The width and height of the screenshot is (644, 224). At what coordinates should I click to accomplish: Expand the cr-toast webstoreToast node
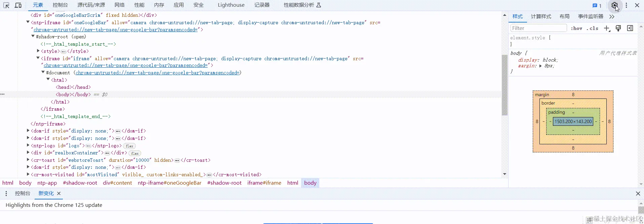[28, 160]
